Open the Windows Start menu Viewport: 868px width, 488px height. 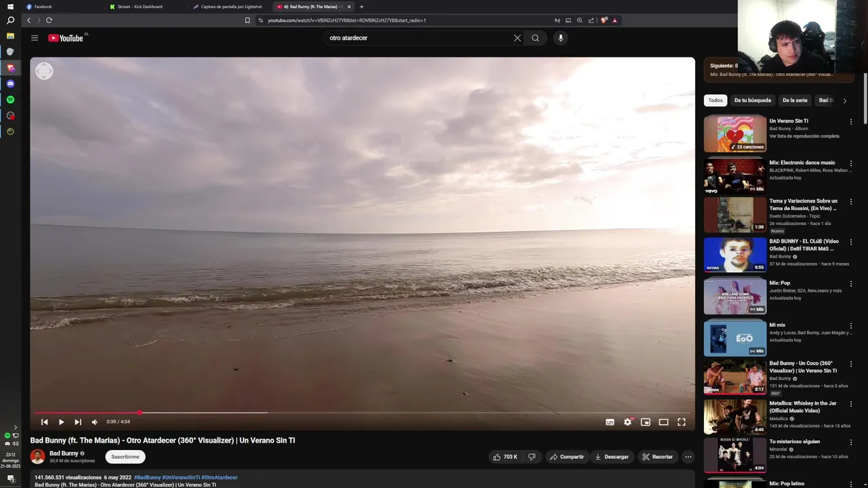point(10,7)
